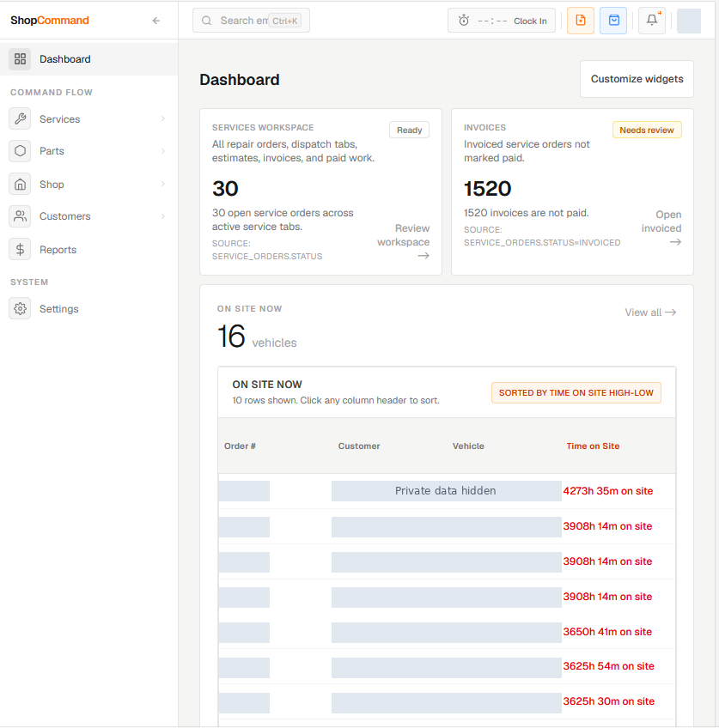Click Sorted by time on site badge
Image resolution: width=719 pixels, height=728 pixels.
tap(576, 393)
